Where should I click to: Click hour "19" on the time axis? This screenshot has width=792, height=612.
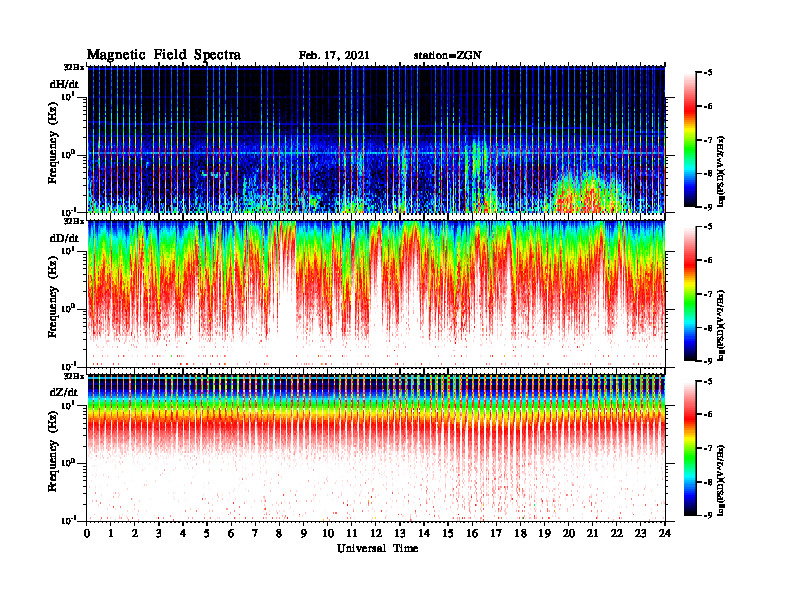tap(544, 533)
